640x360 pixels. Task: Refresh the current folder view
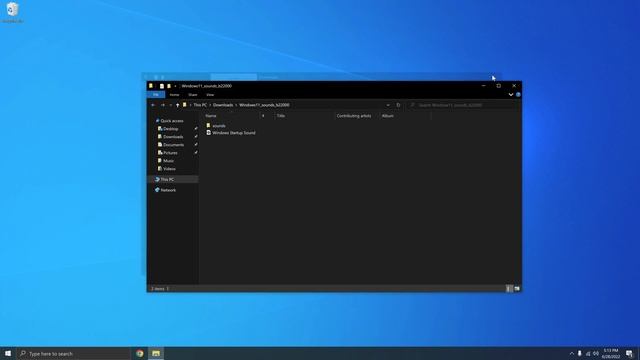[x=398, y=105]
